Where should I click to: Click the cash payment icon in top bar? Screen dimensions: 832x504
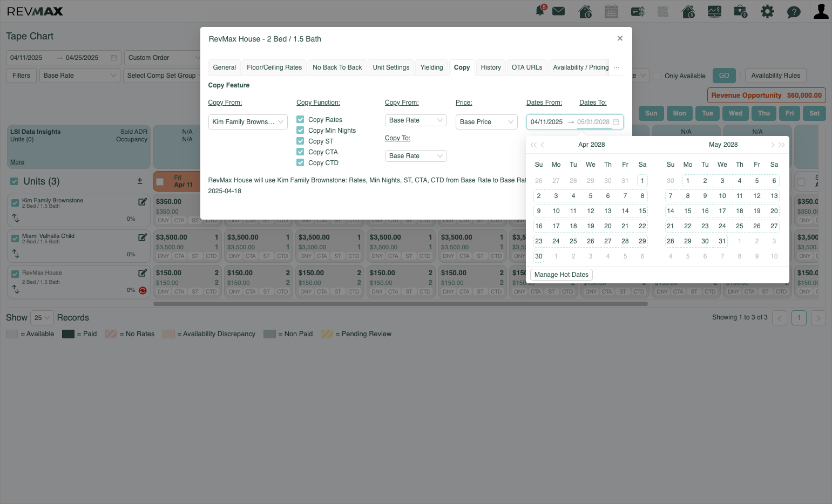point(638,11)
